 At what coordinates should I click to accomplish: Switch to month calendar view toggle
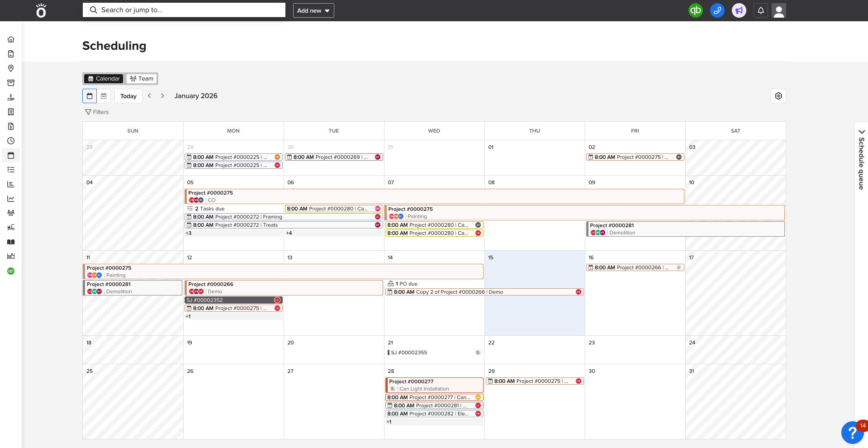tap(90, 96)
